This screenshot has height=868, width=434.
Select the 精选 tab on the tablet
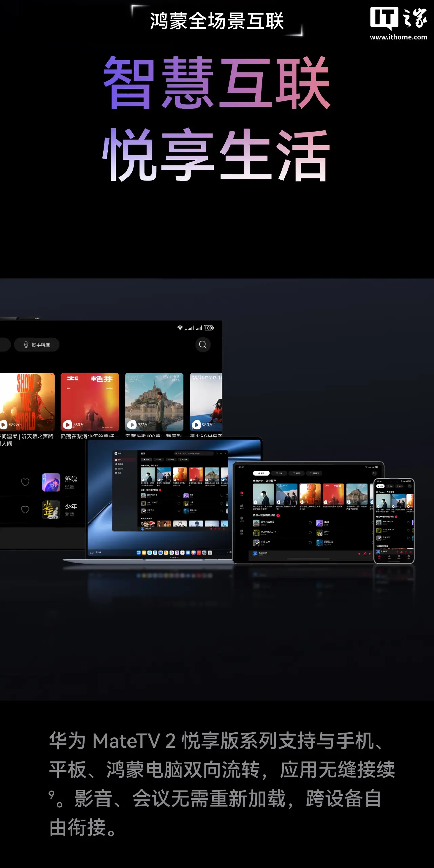pyautogui.click(x=261, y=473)
